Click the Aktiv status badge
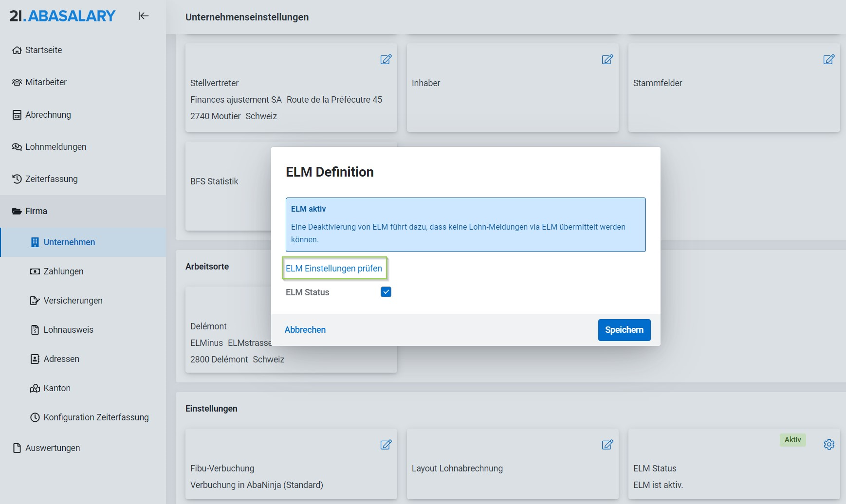 coord(792,440)
